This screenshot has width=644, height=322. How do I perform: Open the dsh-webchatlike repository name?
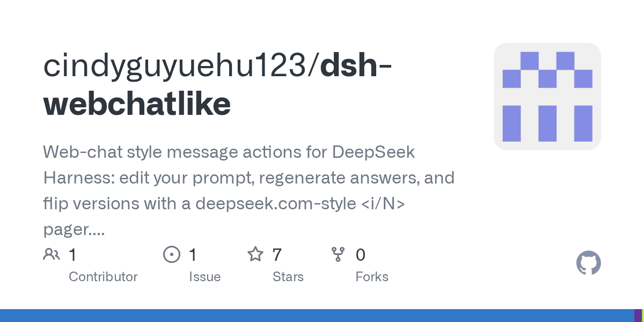coord(217,85)
